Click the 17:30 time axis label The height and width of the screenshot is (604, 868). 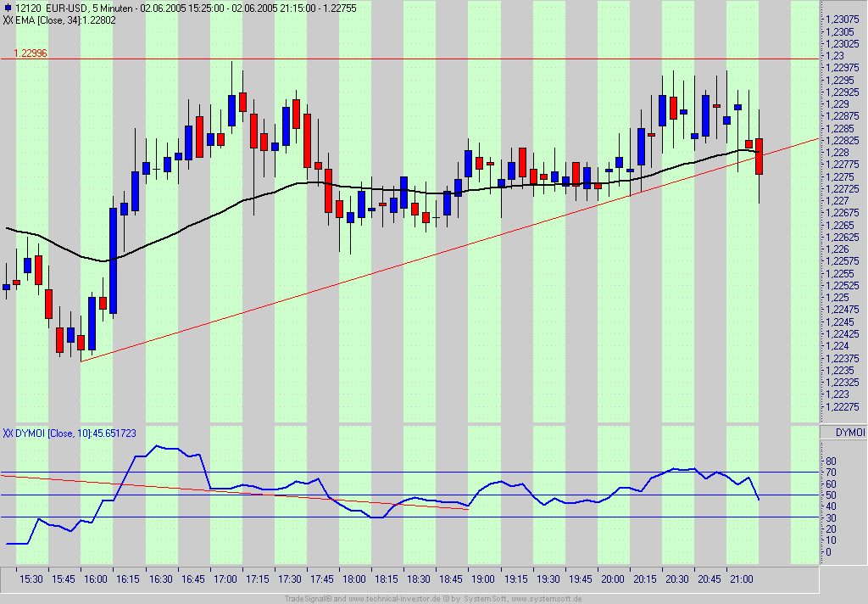point(290,579)
